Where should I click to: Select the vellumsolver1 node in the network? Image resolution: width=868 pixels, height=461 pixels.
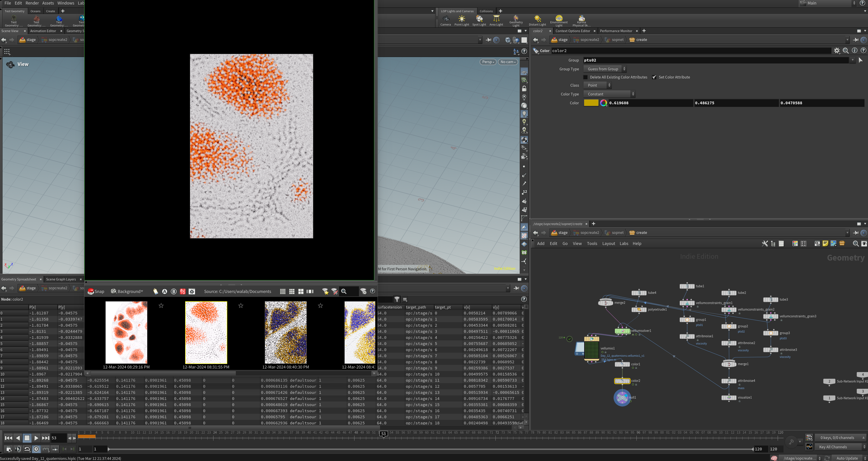tap(622, 331)
